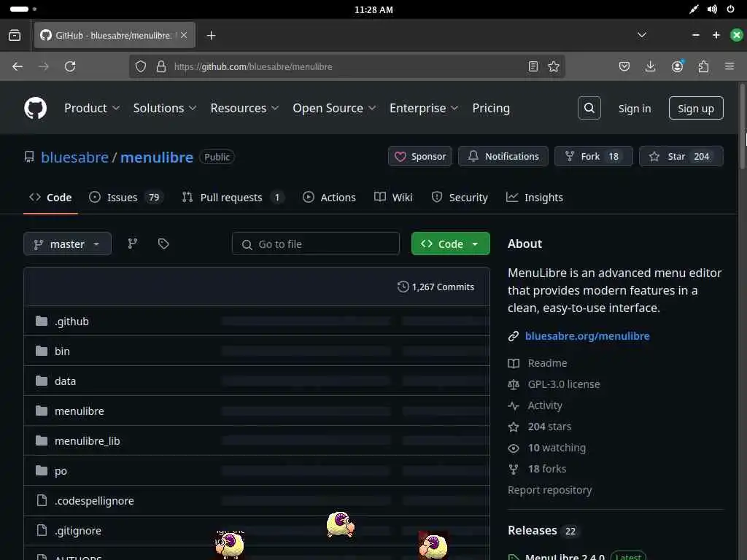The height and width of the screenshot is (560, 747).
Task: Open the data folder
Action: click(65, 381)
